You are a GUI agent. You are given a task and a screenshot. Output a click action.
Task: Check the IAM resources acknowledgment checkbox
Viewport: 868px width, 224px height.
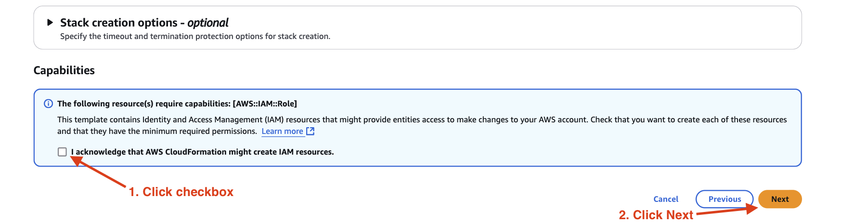pyautogui.click(x=62, y=152)
